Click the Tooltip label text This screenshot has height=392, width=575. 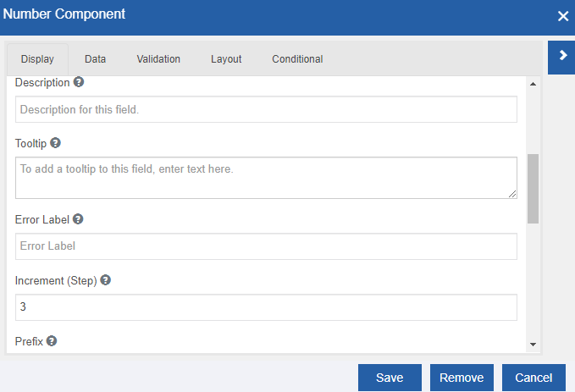(x=30, y=143)
